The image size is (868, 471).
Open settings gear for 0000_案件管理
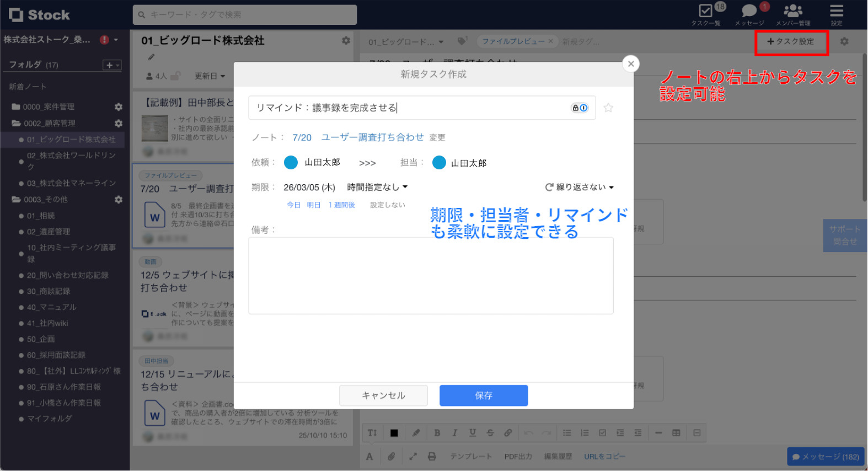(118, 107)
